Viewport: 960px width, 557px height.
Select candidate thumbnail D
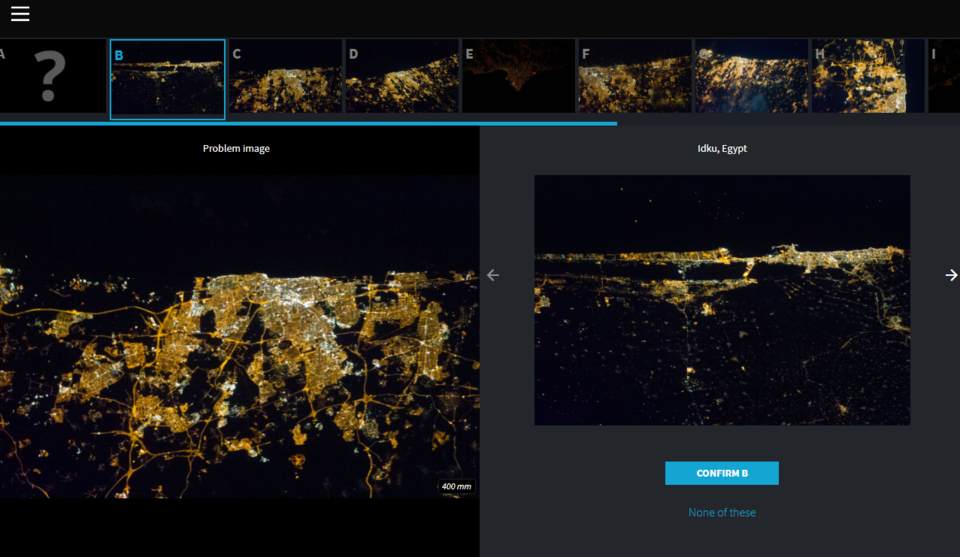402,76
